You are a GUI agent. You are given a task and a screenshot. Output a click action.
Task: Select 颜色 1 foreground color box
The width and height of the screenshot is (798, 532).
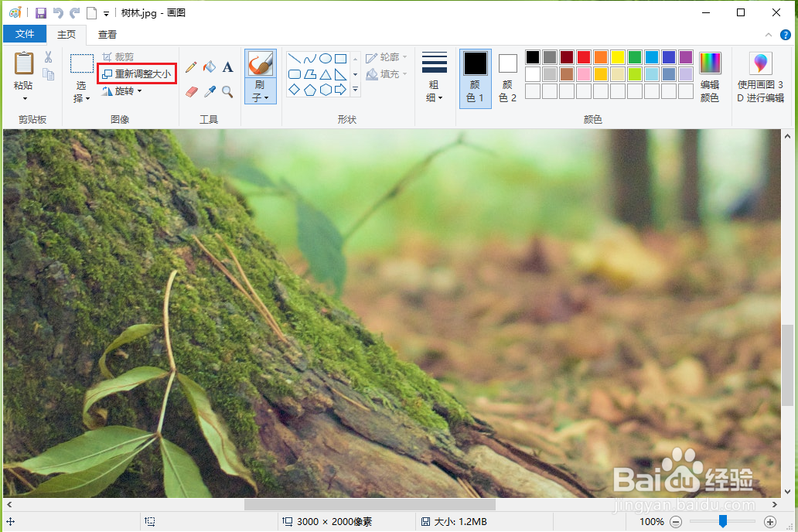(475, 78)
